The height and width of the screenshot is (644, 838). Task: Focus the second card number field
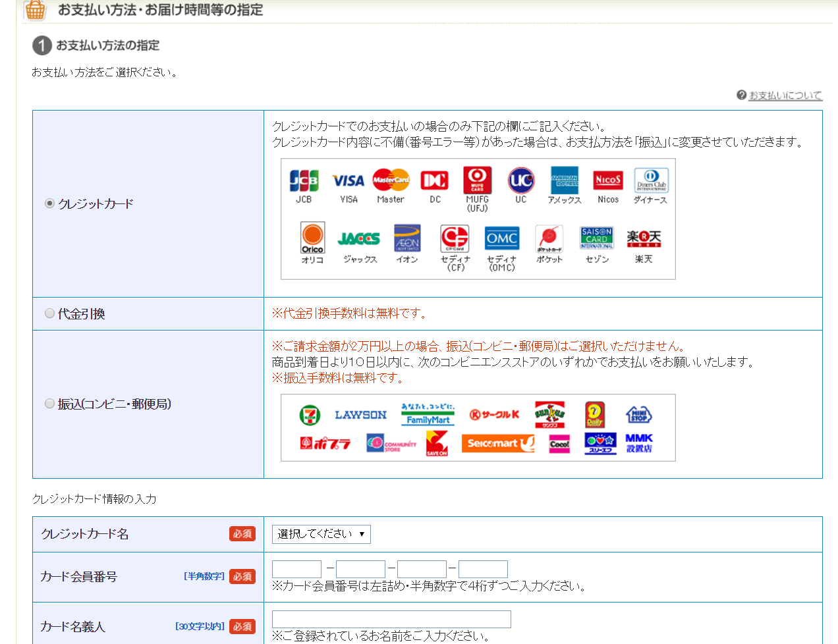[360, 569]
